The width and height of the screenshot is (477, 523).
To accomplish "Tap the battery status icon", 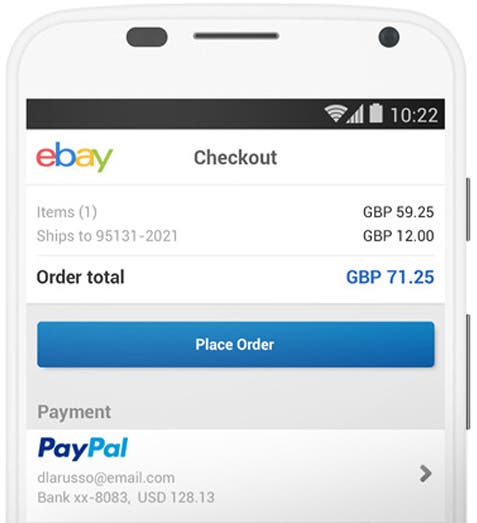I will tap(376, 113).
